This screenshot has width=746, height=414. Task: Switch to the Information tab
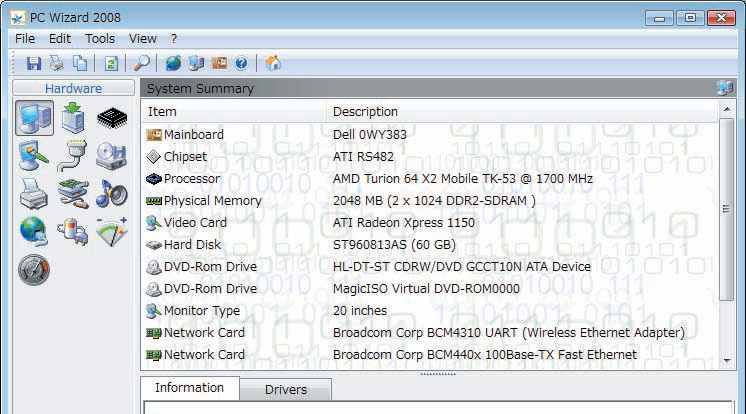pyautogui.click(x=189, y=388)
